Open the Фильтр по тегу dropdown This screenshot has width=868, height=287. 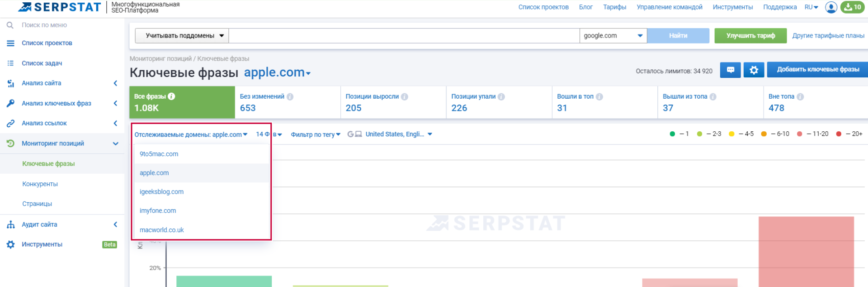pos(315,134)
